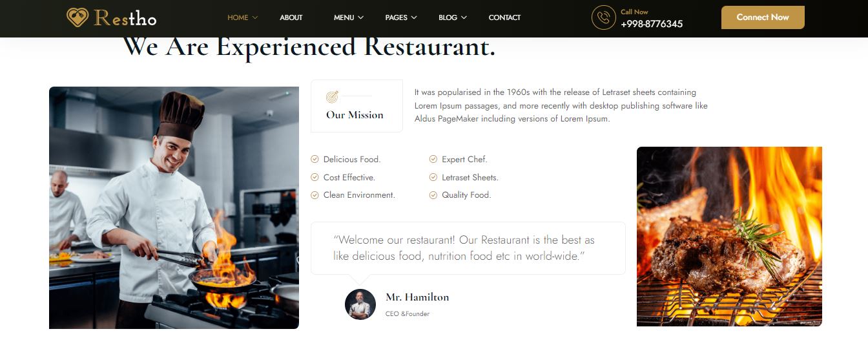Expand the HOME menu dropdown arrow

(x=255, y=17)
